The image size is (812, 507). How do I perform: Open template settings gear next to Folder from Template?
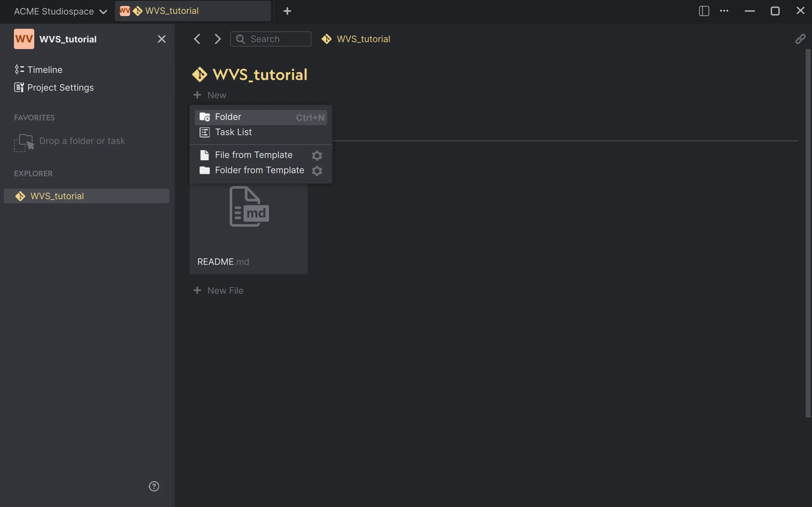[x=317, y=171]
